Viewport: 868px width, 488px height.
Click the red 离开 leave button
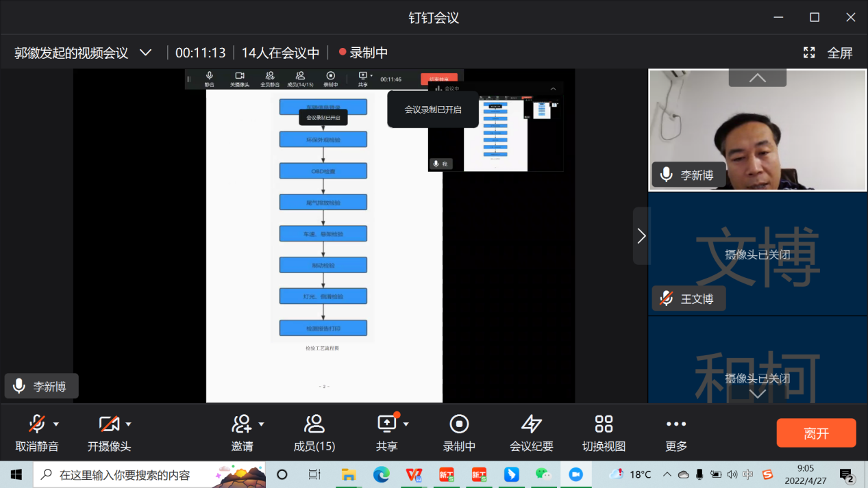pyautogui.click(x=816, y=433)
